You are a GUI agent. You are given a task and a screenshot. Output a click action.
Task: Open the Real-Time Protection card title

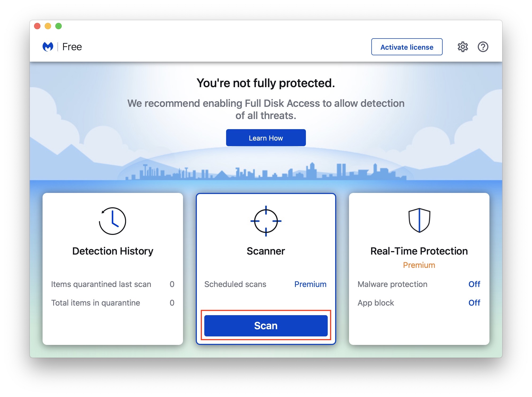419,251
